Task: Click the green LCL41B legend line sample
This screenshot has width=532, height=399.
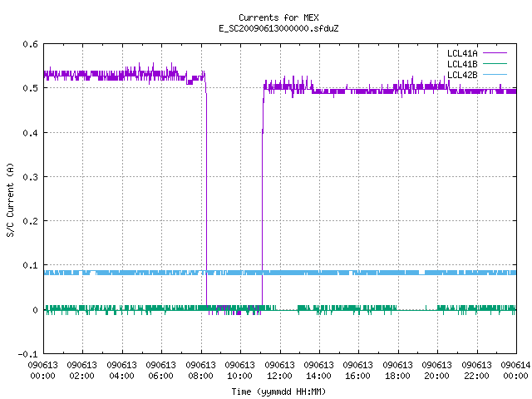Action: tap(495, 64)
